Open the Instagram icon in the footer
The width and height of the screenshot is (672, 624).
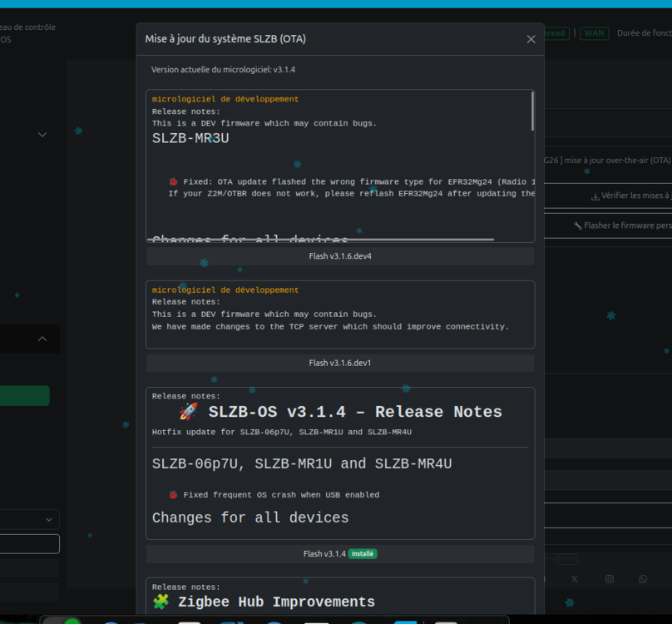[610, 579]
